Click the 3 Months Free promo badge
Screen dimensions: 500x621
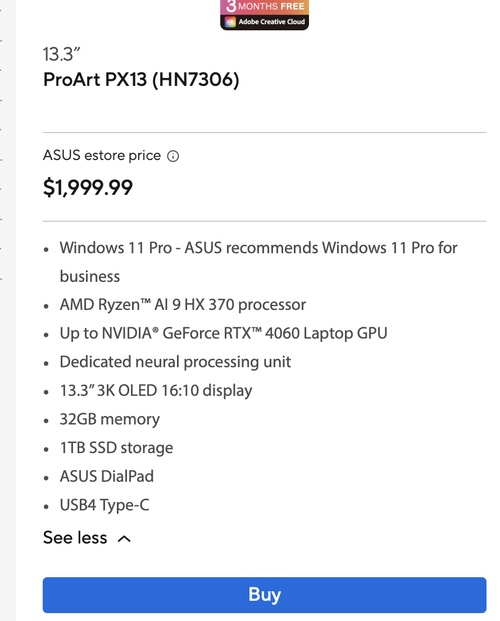265,14
